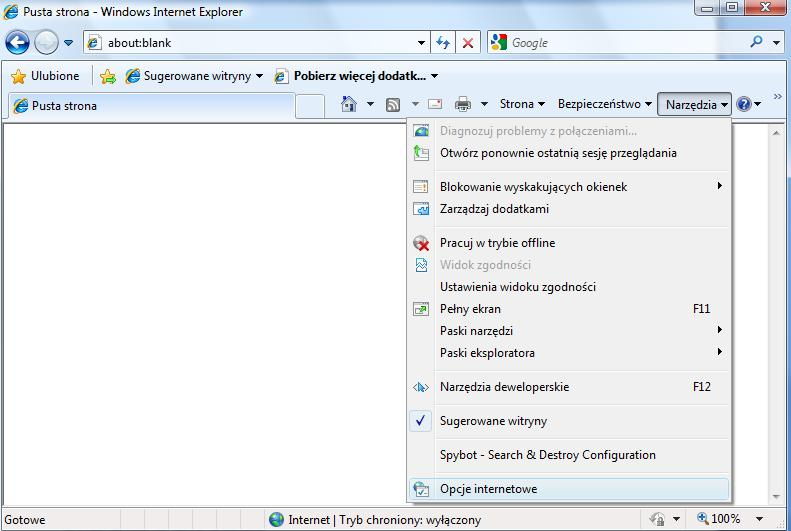
Task: Click the scrollbar down arrow
Action: click(776, 497)
